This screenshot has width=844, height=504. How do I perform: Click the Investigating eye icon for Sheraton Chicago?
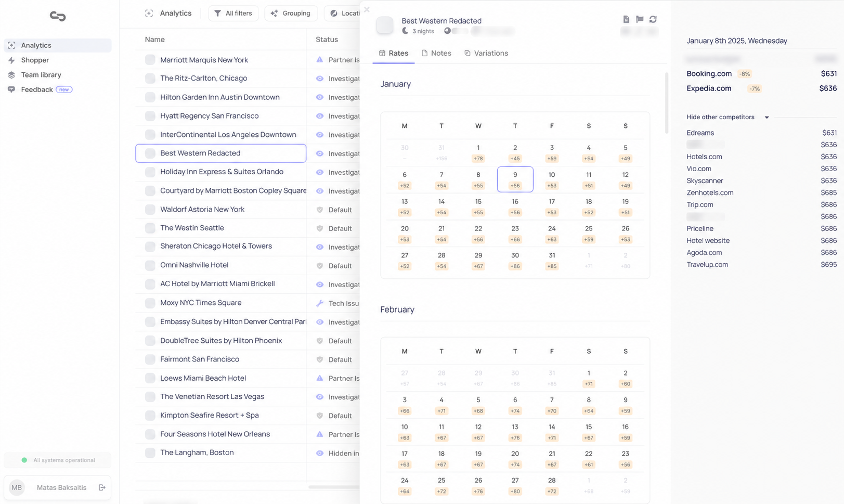[x=320, y=247]
